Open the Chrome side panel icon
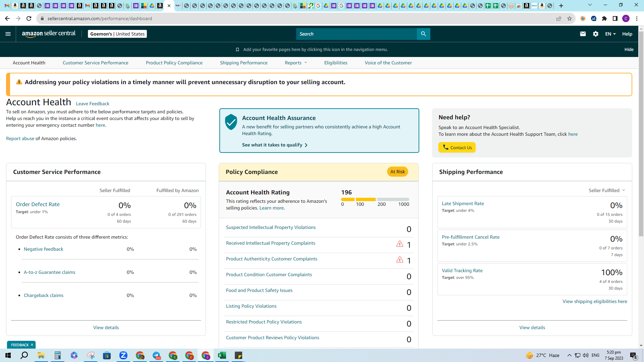The width and height of the screenshot is (644, 362). pyautogui.click(x=615, y=18)
